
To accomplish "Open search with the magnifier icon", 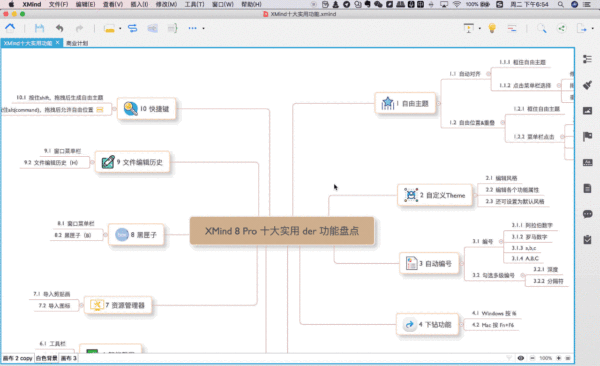I will point(541,28).
